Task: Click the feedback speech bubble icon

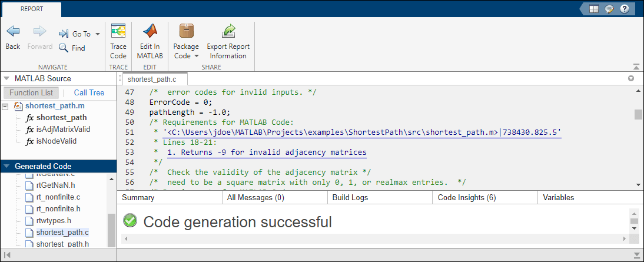Action: click(x=609, y=9)
